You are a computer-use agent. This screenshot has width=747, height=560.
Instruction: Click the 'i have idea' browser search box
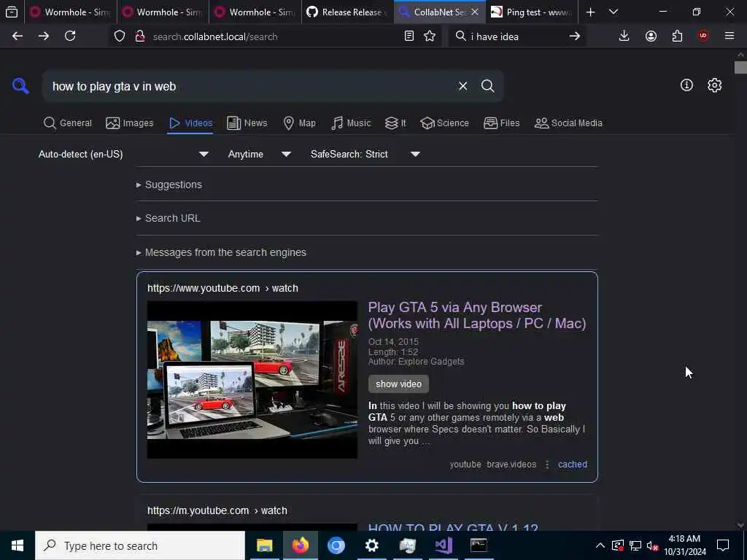tap(517, 36)
